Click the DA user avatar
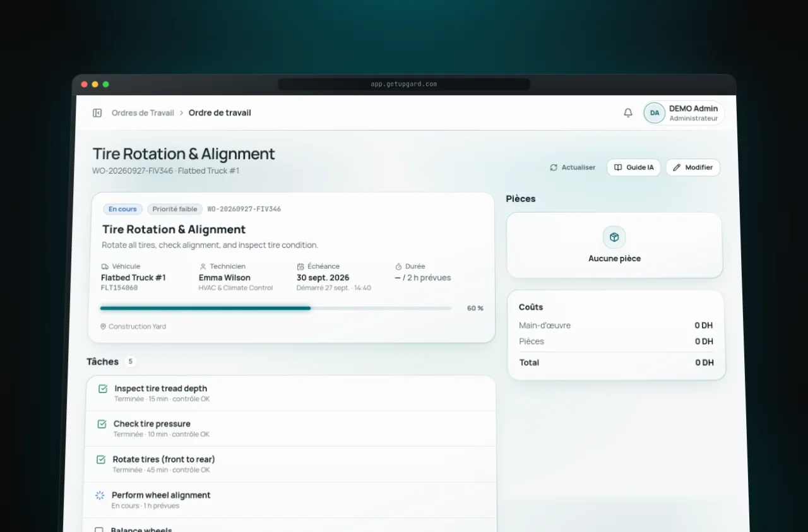Viewport: 808px width, 532px height. pyautogui.click(x=655, y=113)
